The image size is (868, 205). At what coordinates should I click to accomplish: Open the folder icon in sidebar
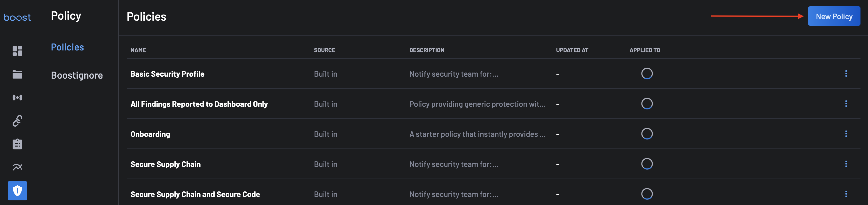tap(17, 74)
